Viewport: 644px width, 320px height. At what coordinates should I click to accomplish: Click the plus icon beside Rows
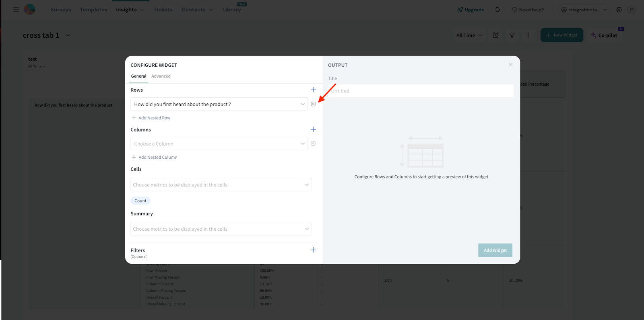(x=313, y=90)
